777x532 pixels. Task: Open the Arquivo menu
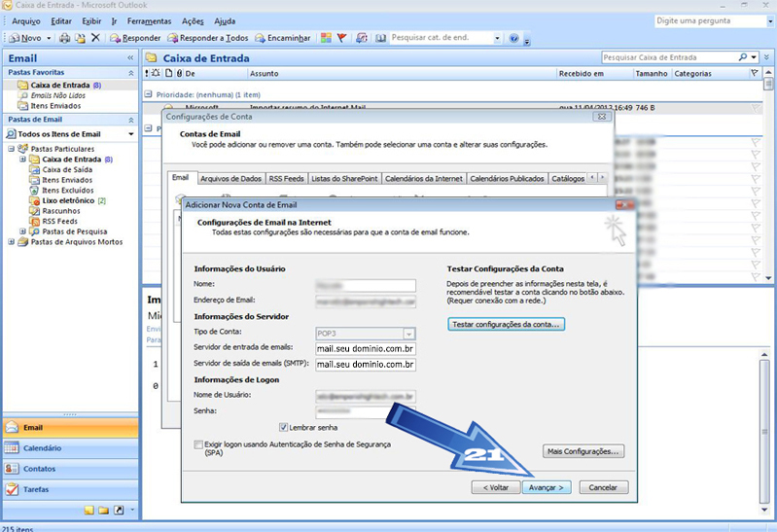tap(25, 21)
